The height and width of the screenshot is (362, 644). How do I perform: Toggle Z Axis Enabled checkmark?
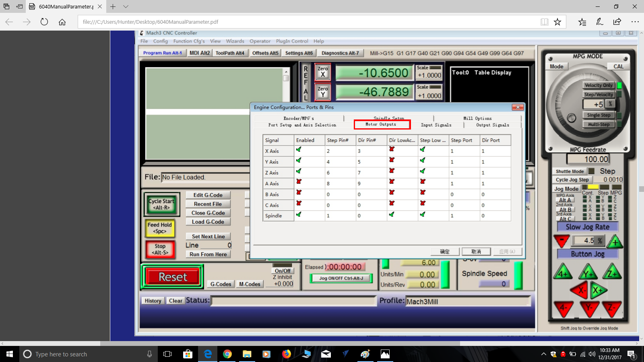299,171
